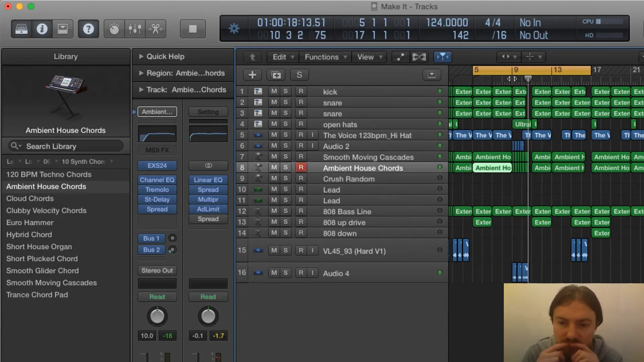Solo the open hats track
644x362 pixels.
click(285, 124)
